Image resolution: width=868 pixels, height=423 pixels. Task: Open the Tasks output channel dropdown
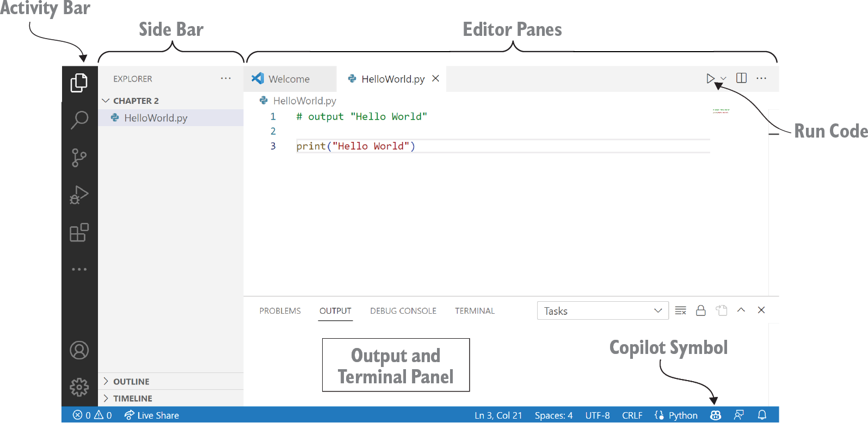click(x=602, y=311)
